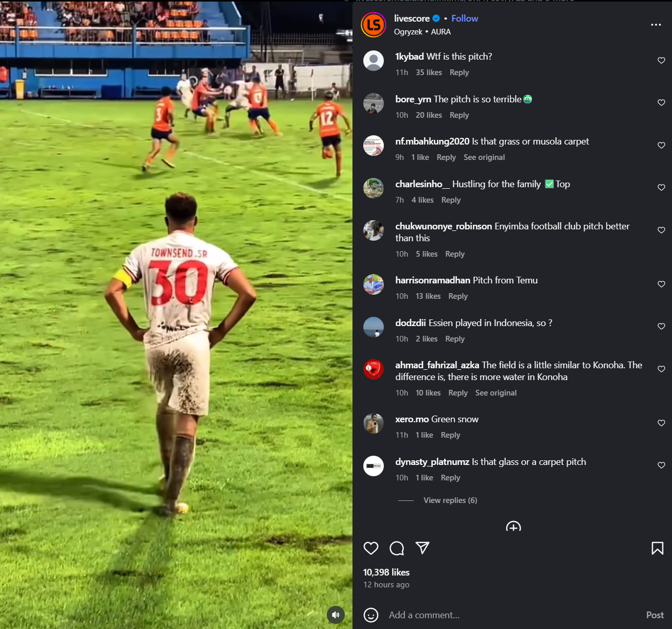672x629 pixels.
Task: Expand View replies (6)
Action: tap(450, 500)
